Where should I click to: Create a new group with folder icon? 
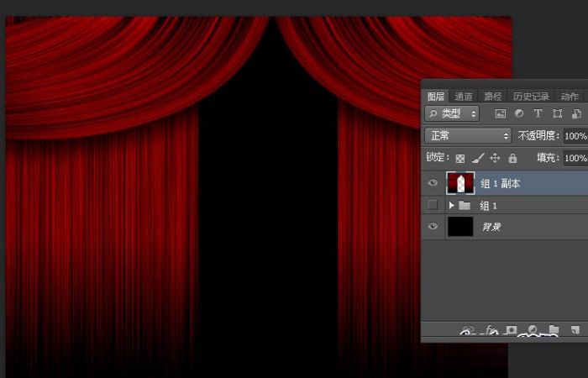click(x=553, y=331)
